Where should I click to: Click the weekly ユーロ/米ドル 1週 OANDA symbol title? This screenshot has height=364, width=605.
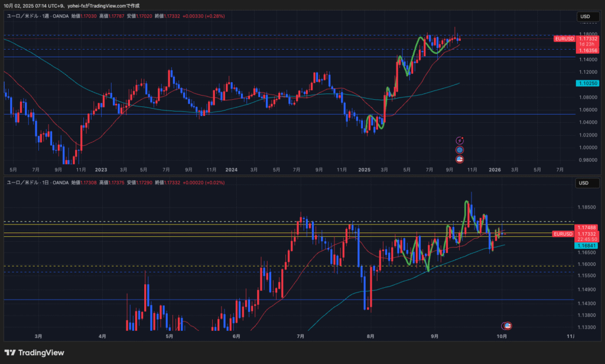[x=37, y=17]
